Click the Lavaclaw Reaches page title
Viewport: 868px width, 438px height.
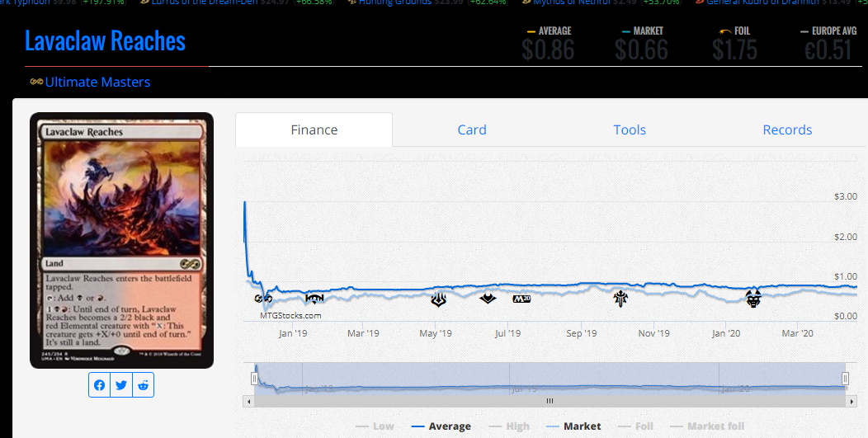[105, 41]
